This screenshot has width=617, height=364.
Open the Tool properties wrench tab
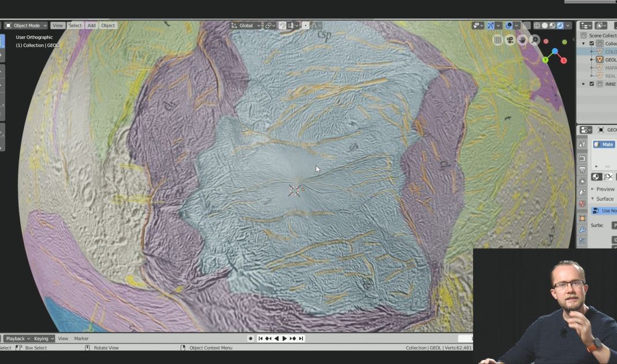pyautogui.click(x=582, y=144)
